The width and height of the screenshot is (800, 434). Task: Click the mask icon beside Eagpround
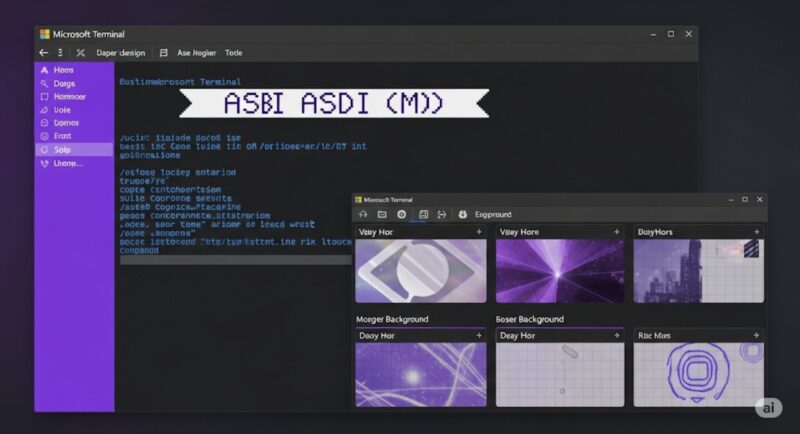coord(462,215)
